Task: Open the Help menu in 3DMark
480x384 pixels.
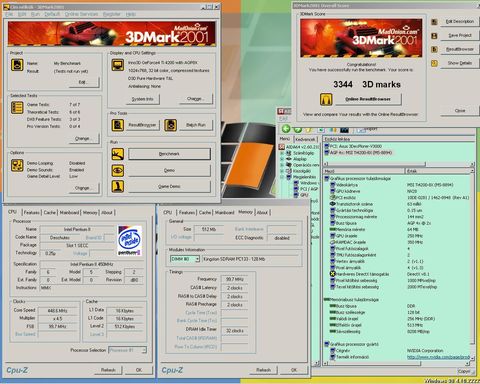Action: 131,14
